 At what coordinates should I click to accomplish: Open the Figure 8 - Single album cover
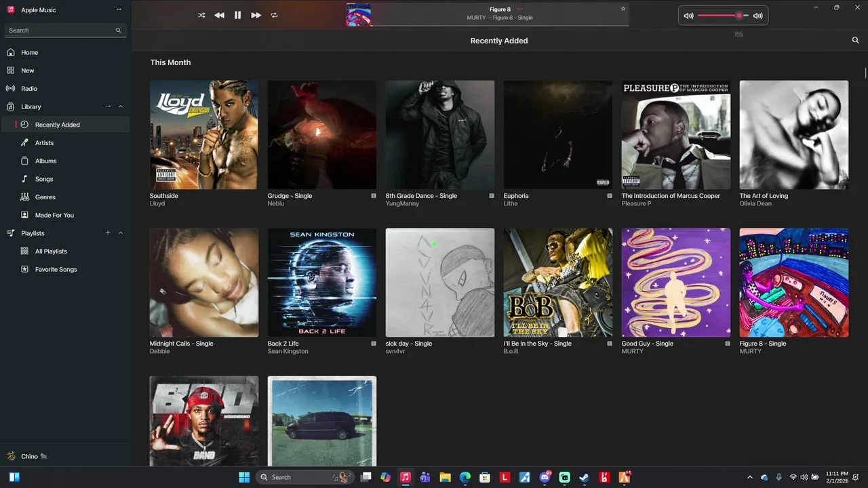coord(794,283)
